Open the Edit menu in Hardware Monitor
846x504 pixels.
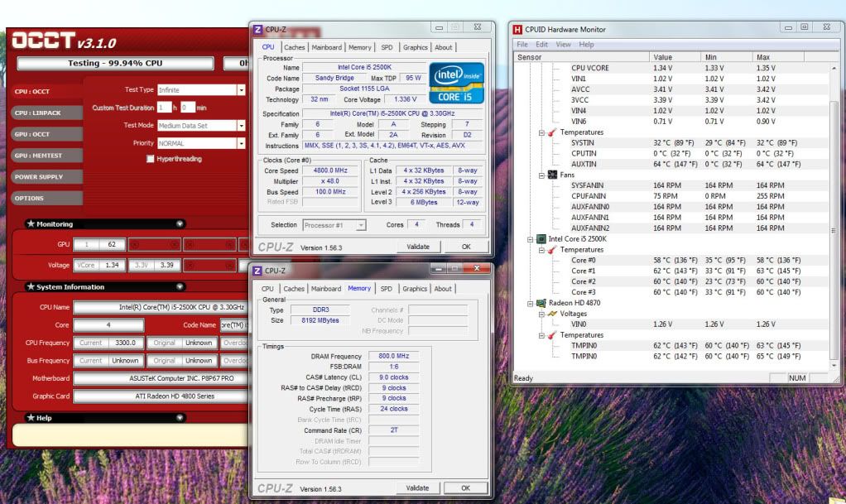(541, 44)
